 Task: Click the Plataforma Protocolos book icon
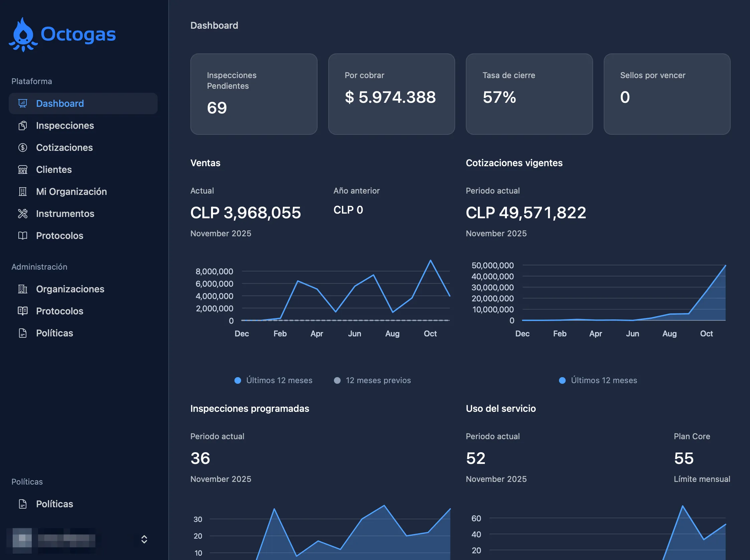(23, 236)
